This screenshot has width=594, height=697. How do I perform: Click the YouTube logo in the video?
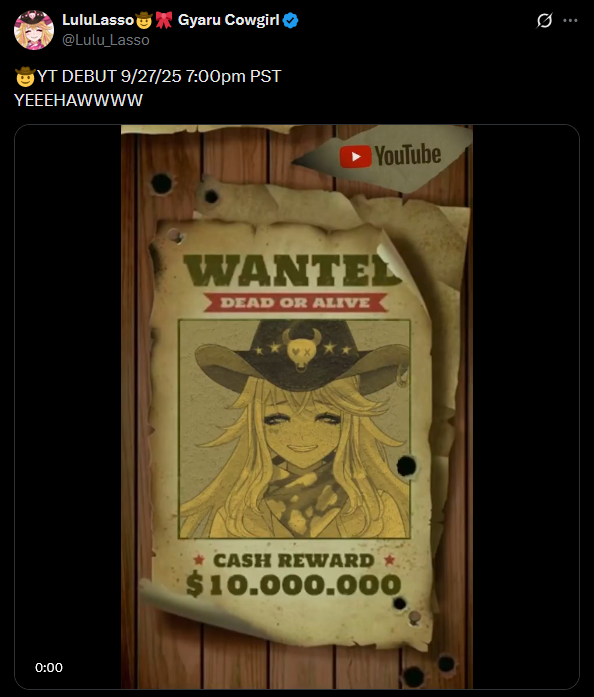pos(390,156)
